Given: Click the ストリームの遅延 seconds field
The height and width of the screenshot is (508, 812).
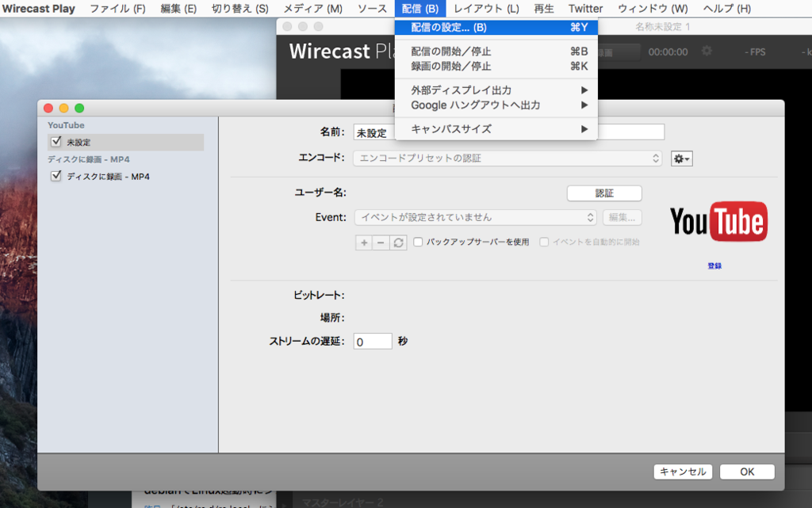Looking at the screenshot, I should click(373, 342).
